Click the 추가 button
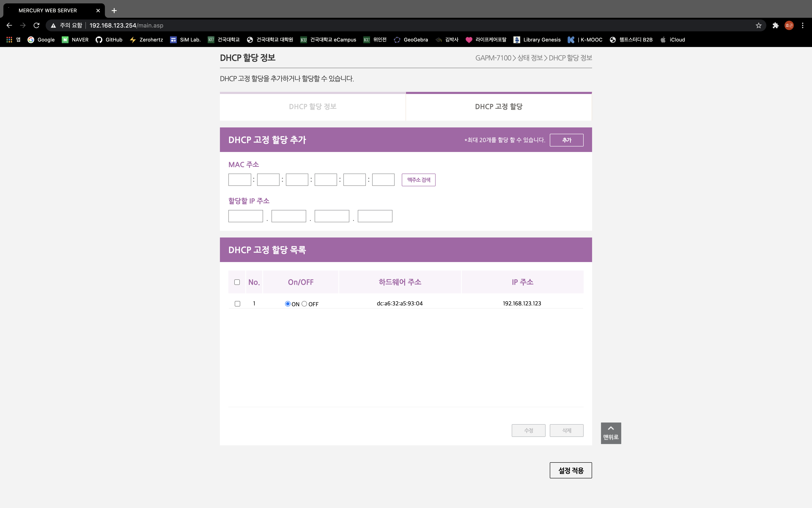The image size is (812, 508). pyautogui.click(x=566, y=140)
